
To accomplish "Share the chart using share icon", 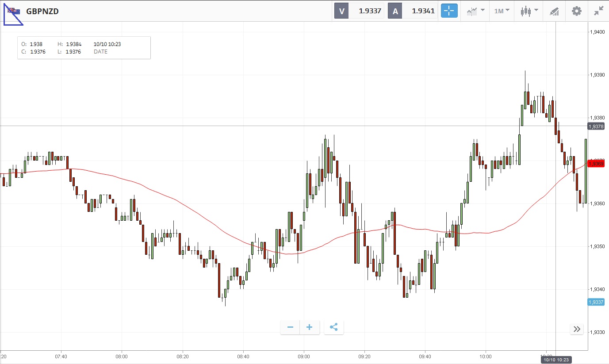I will point(334,327).
